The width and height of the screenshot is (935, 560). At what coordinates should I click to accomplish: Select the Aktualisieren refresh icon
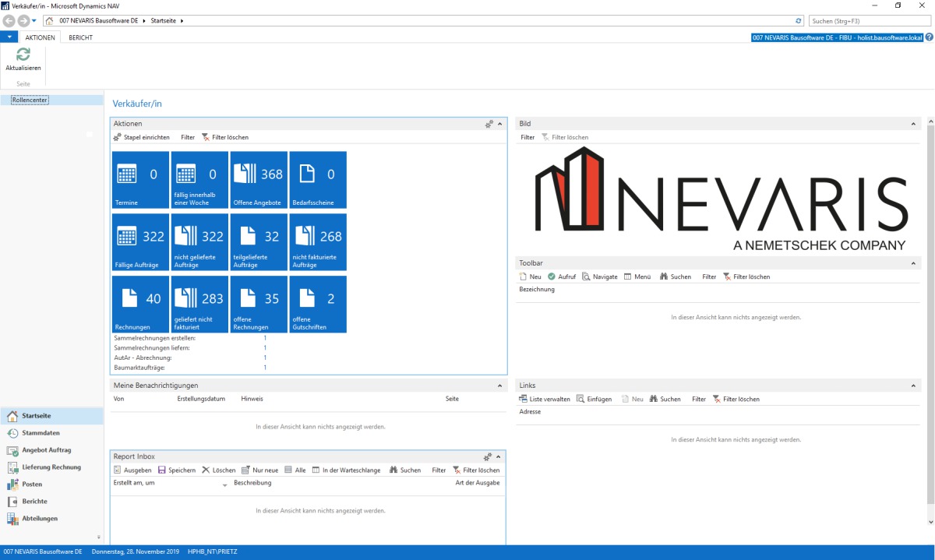(x=23, y=55)
